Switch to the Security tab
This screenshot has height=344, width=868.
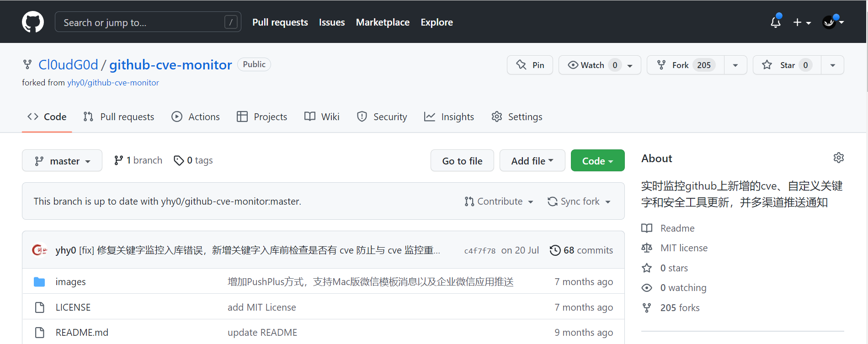(382, 117)
